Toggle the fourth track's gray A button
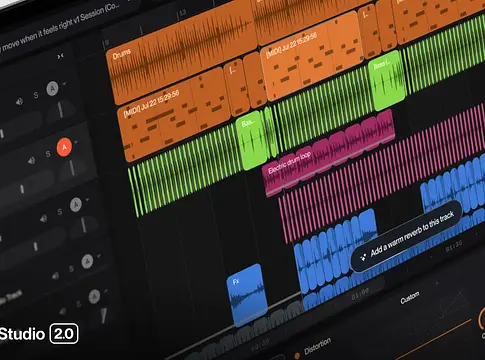Image resolution: width=485 pixels, height=360 pixels. pos(87,262)
